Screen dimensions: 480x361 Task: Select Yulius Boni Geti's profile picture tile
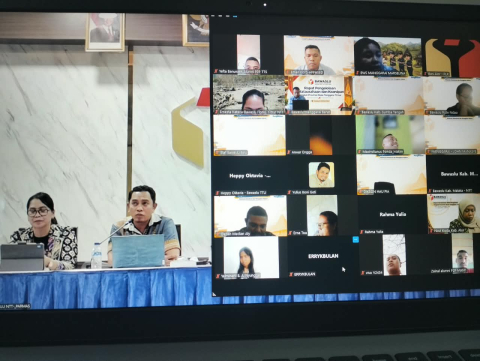(321, 175)
